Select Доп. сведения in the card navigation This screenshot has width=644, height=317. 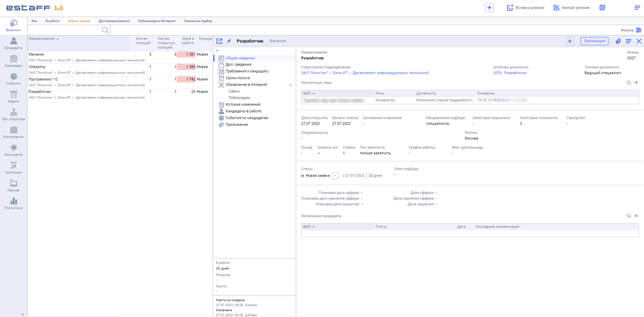[238, 64]
